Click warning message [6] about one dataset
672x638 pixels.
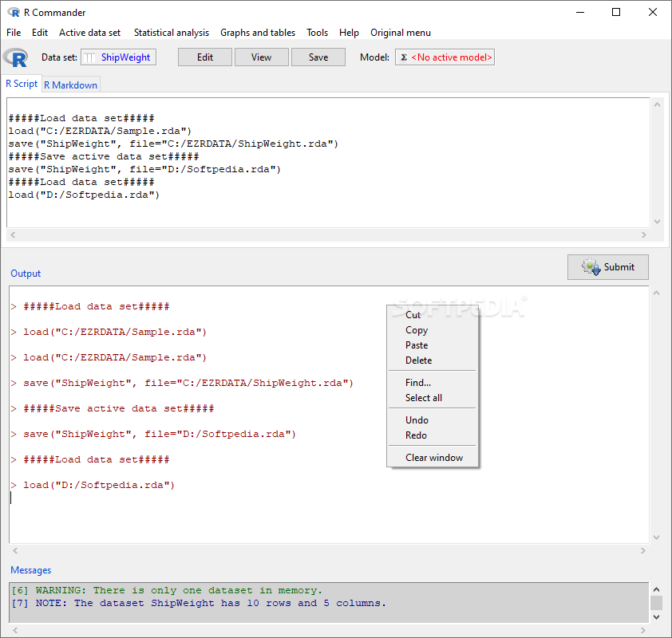[167, 590]
